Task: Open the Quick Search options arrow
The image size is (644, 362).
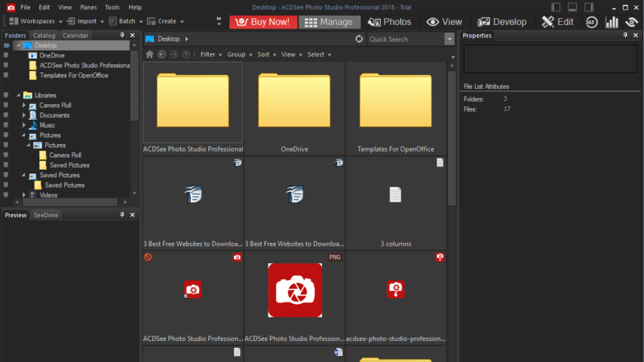Action: pyautogui.click(x=449, y=39)
